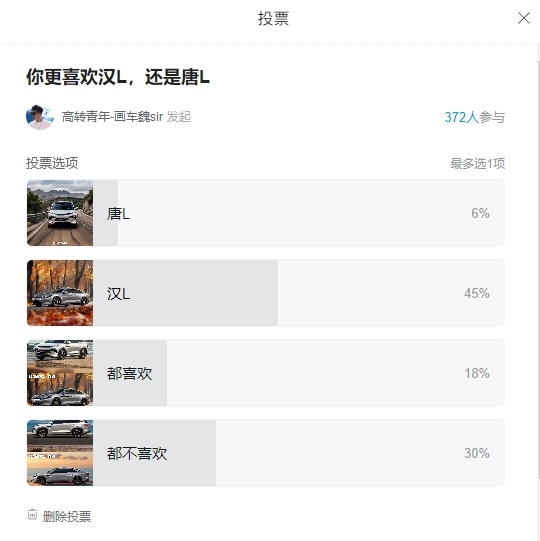View the 都喜欢 combined car thumbnail
This screenshot has height=541, width=540.
(60, 373)
